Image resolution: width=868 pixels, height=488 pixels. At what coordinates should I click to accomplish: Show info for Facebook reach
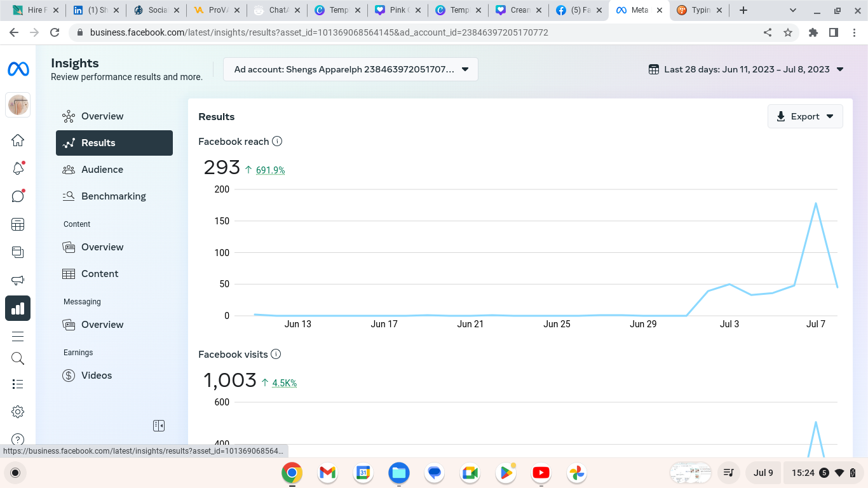click(x=277, y=142)
